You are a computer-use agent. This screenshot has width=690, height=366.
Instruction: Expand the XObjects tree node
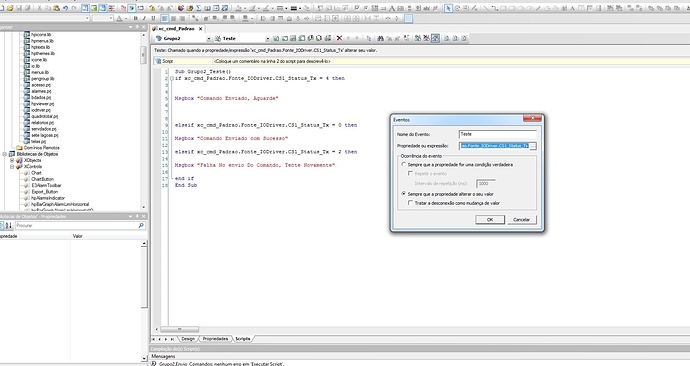tap(12, 161)
